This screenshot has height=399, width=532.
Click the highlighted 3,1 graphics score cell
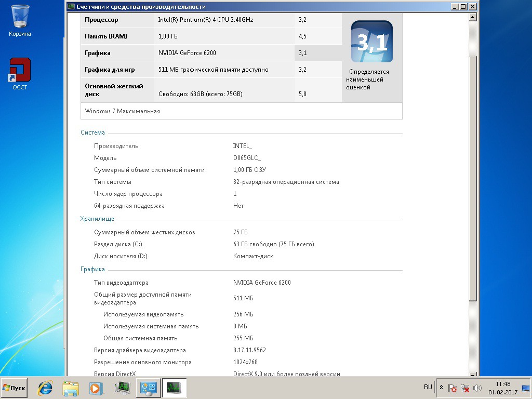(318, 53)
